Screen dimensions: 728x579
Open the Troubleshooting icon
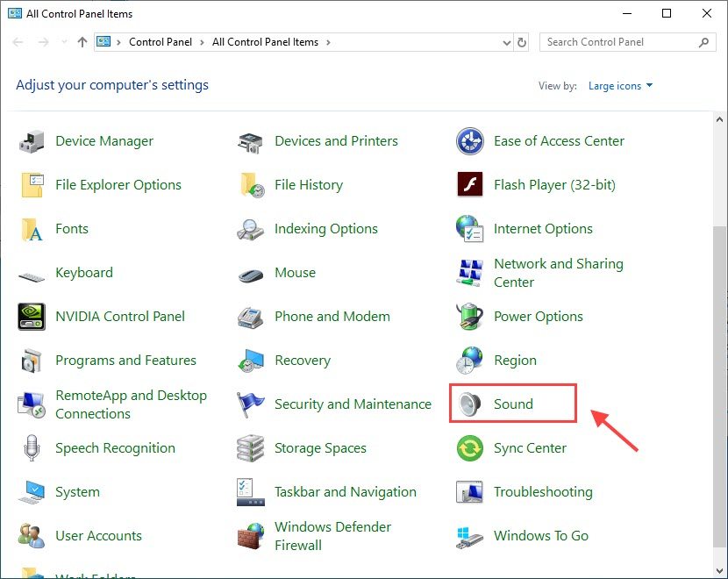470,492
